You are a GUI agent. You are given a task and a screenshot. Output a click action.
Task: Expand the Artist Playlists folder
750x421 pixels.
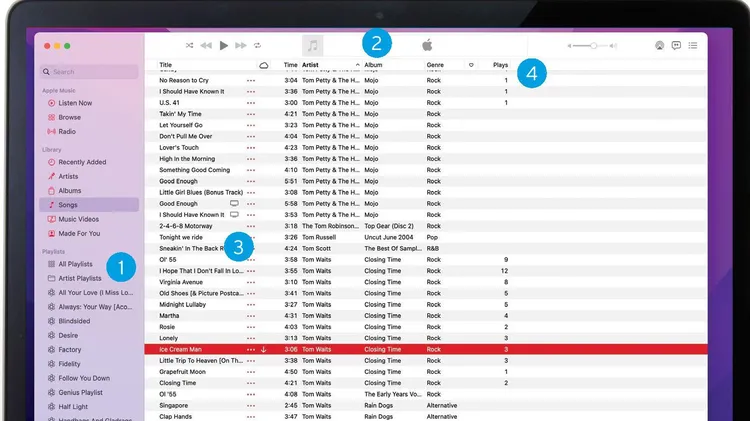pyautogui.click(x=79, y=278)
